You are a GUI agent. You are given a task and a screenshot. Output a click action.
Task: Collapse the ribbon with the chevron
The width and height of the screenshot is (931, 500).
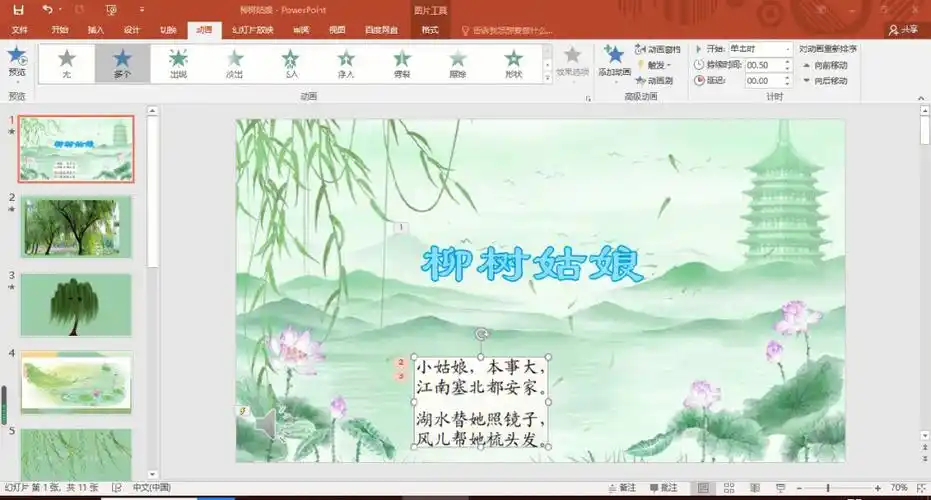[921, 98]
